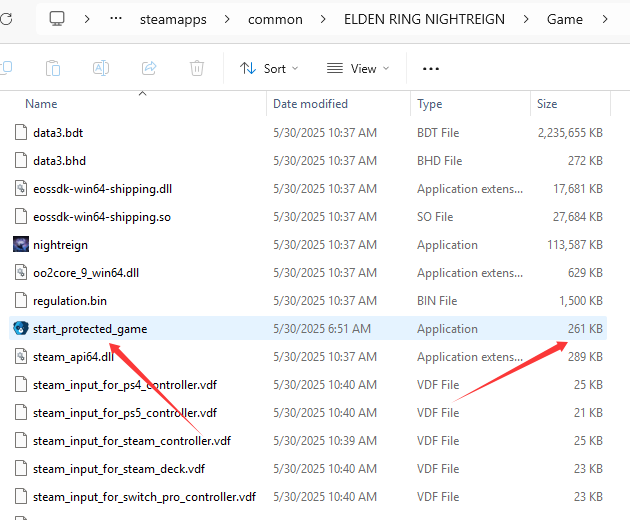Select data3.bhd file
The height and width of the screenshot is (520, 630).
click(308, 161)
